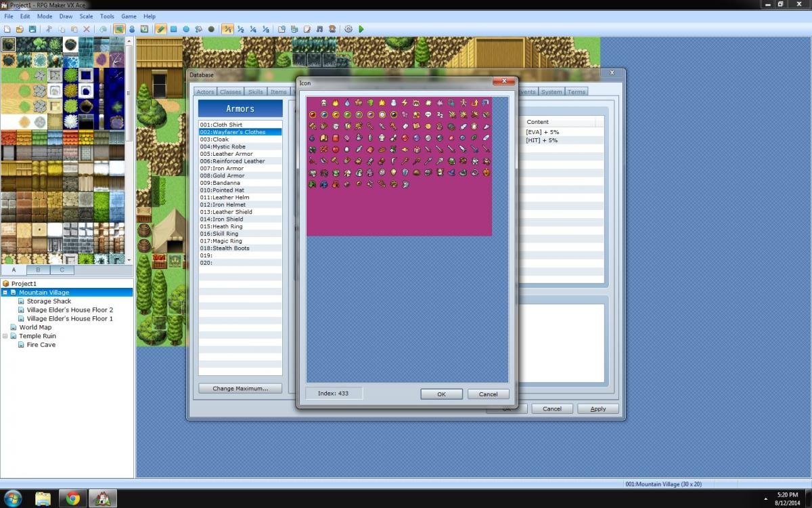Switch to Region mode in toolbar
The width and height of the screenshot is (812, 508).
click(x=144, y=29)
